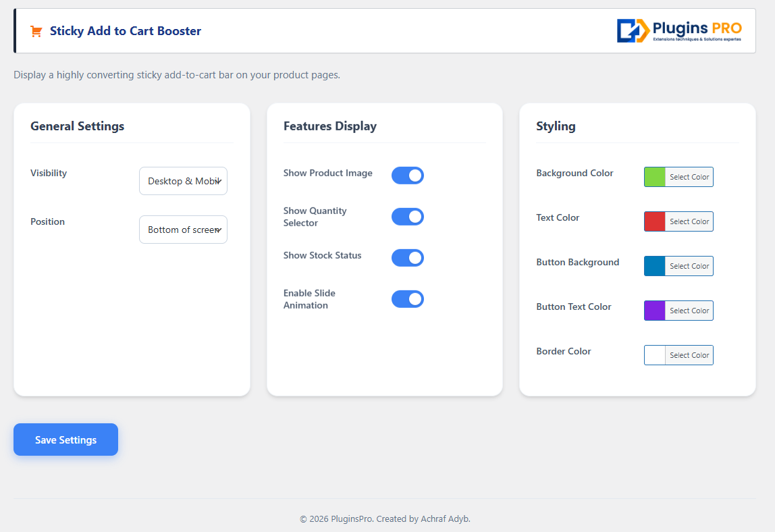775x532 pixels.
Task: Click the Sticky Add to Cart Booster title
Action: 126,31
